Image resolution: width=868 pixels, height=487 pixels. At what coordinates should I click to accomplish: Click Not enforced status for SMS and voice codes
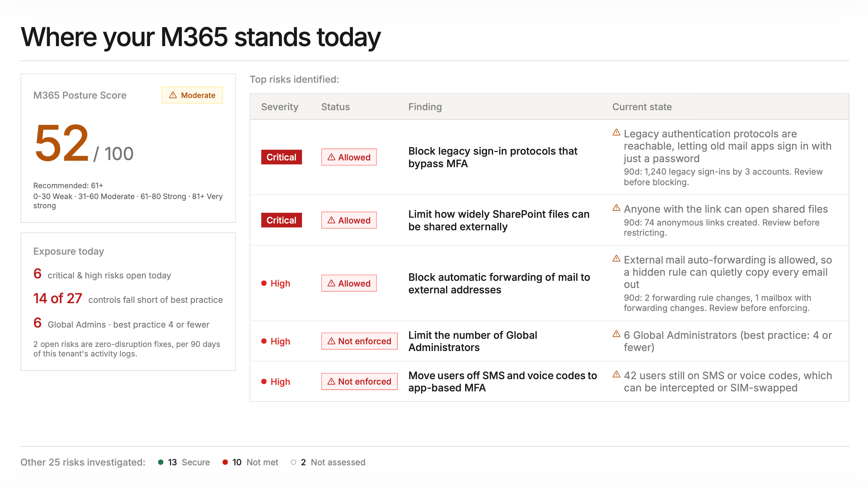(359, 382)
